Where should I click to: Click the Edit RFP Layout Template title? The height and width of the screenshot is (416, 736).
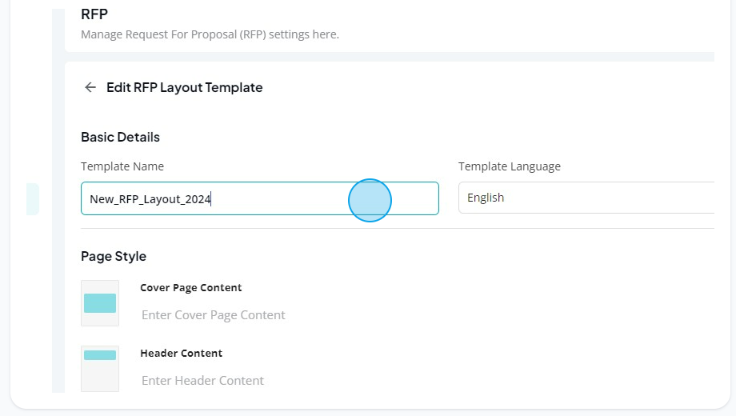[184, 87]
